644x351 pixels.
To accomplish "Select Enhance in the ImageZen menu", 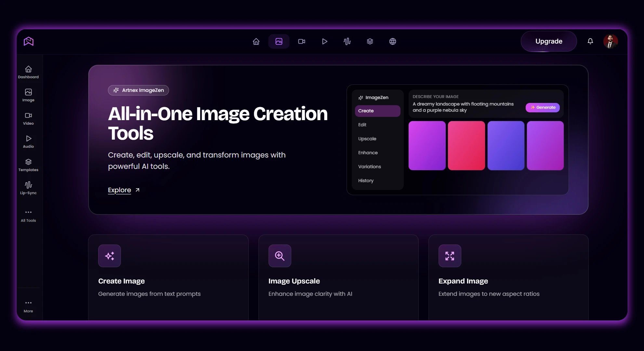I will (377, 153).
